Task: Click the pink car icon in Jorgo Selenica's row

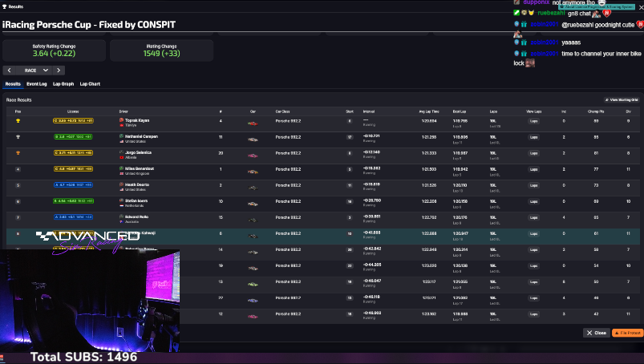Action: coord(253,156)
